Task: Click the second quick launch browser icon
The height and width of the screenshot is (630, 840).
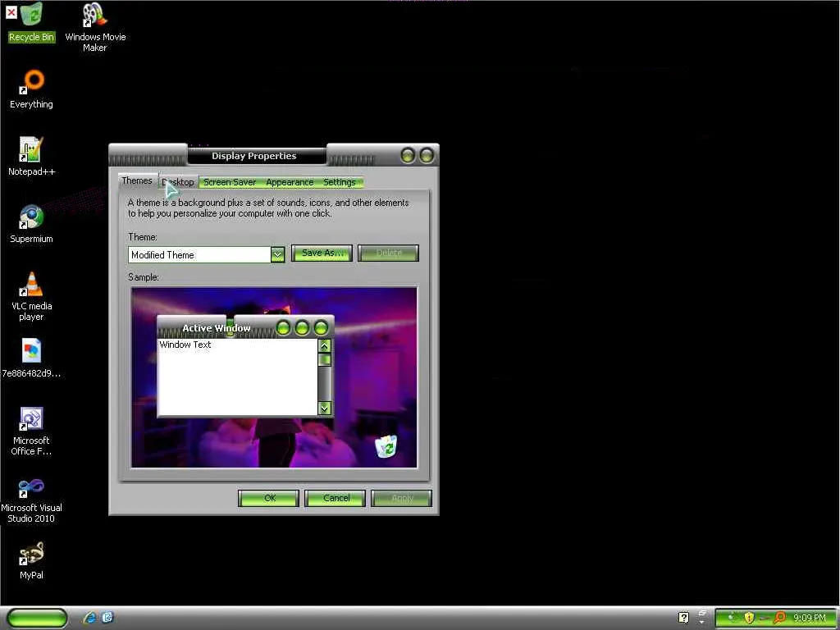Action: click(107, 618)
